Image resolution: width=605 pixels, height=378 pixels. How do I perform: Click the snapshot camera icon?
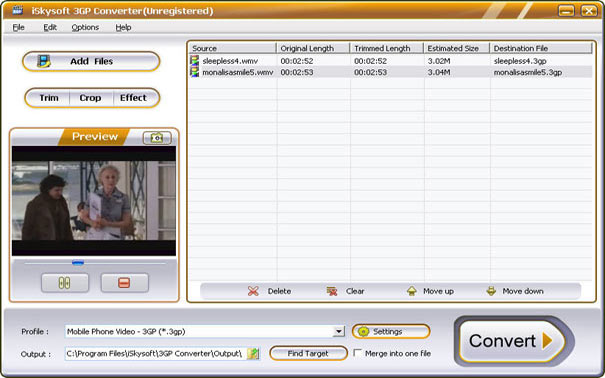tap(157, 138)
